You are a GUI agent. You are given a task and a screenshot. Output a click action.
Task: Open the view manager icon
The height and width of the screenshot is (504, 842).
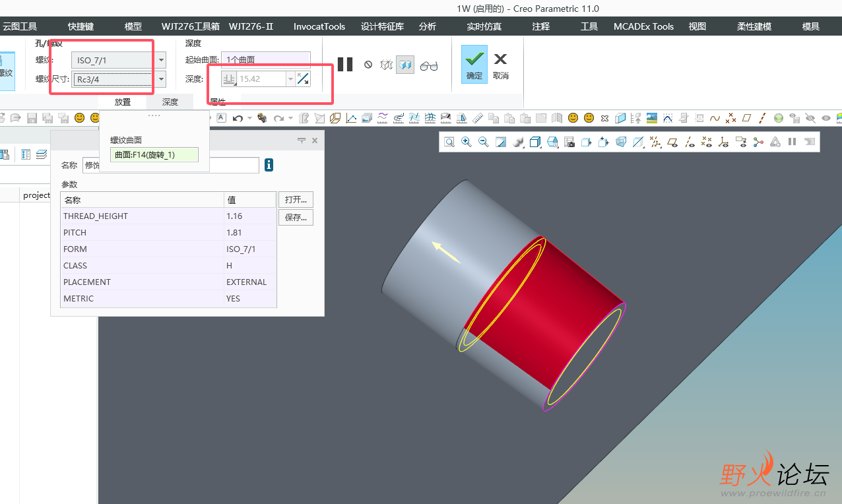(x=552, y=142)
